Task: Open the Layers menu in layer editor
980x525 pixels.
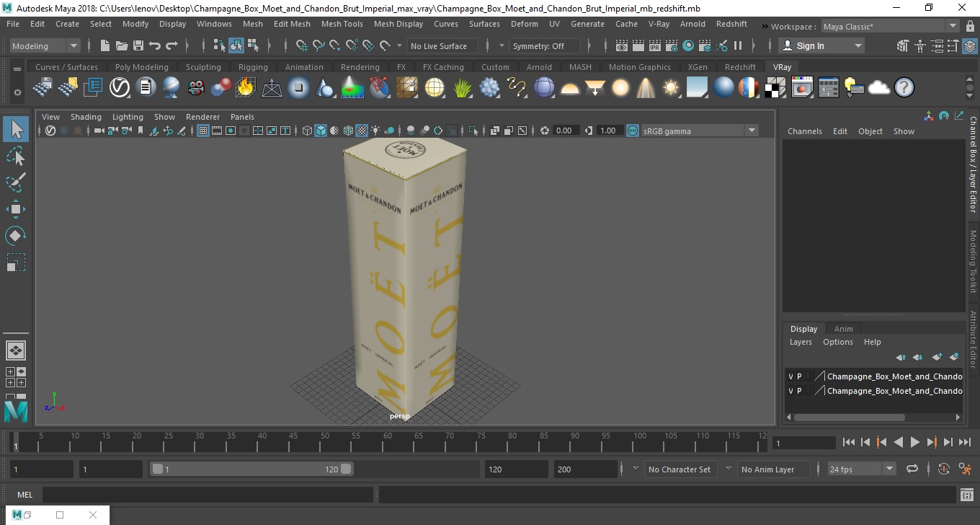Action: click(x=801, y=342)
